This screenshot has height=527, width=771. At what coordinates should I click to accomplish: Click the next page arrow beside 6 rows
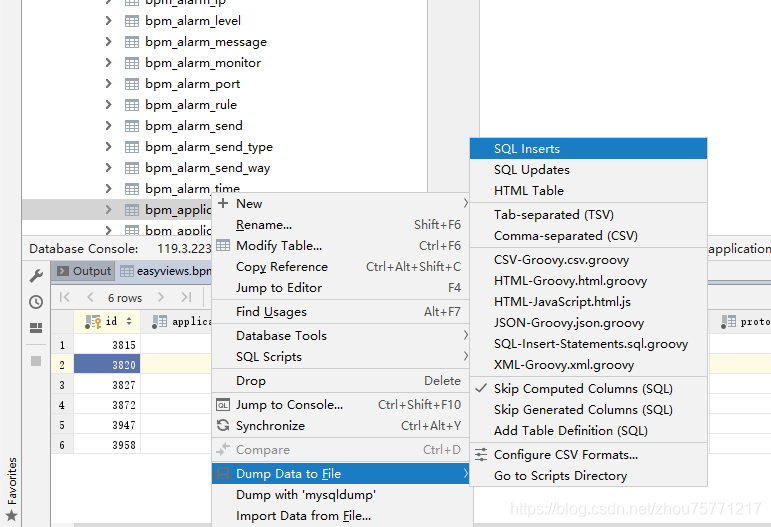click(x=160, y=297)
